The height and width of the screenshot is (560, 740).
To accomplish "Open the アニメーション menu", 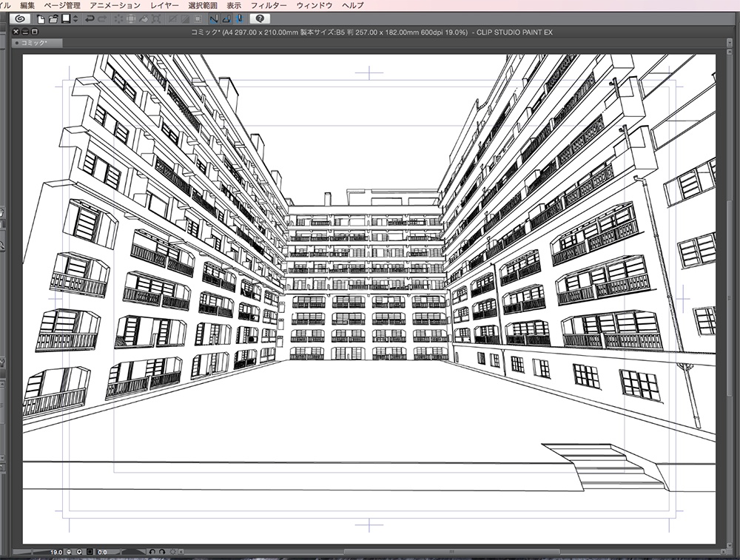I will [115, 5].
